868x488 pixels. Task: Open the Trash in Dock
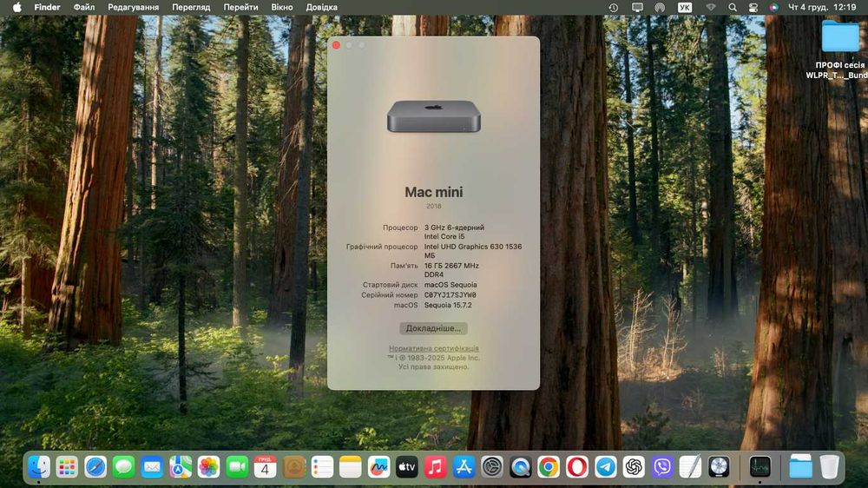(x=829, y=467)
